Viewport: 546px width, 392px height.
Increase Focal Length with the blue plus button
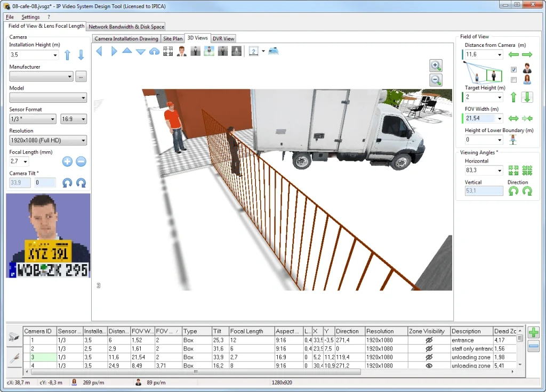(x=67, y=161)
